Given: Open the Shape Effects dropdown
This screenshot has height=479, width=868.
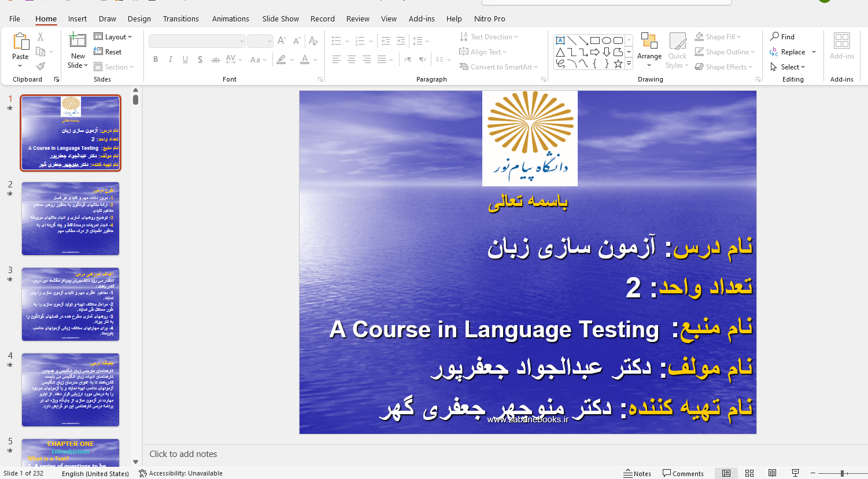Looking at the screenshot, I should 723,67.
